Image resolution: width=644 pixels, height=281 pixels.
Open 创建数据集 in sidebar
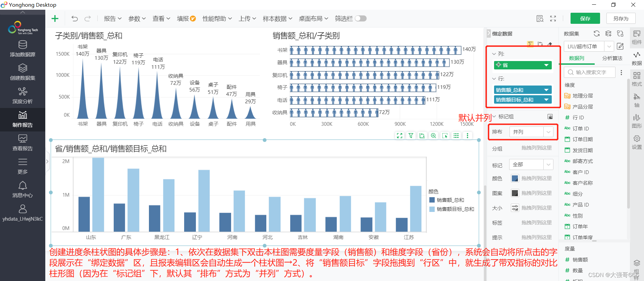coord(22,72)
